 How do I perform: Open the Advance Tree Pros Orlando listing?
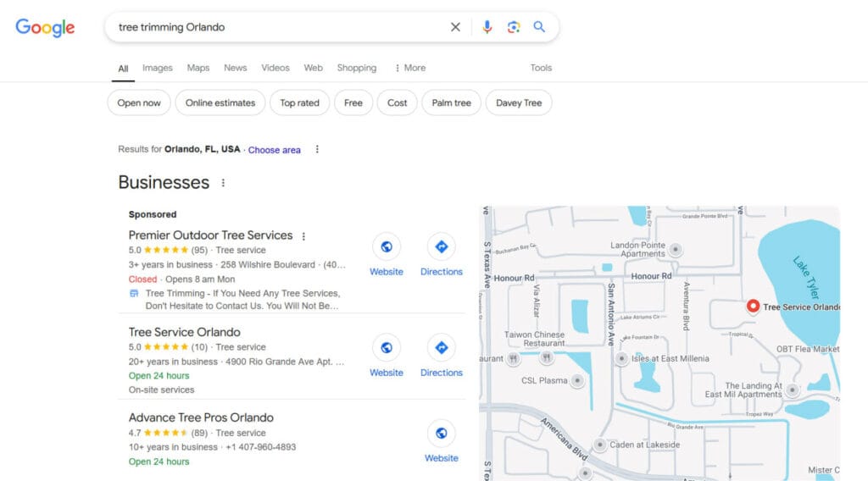[x=201, y=418]
